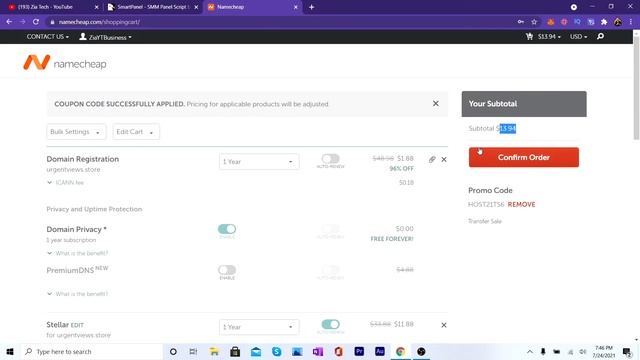Click the search magnifier in header

click(x=600, y=37)
